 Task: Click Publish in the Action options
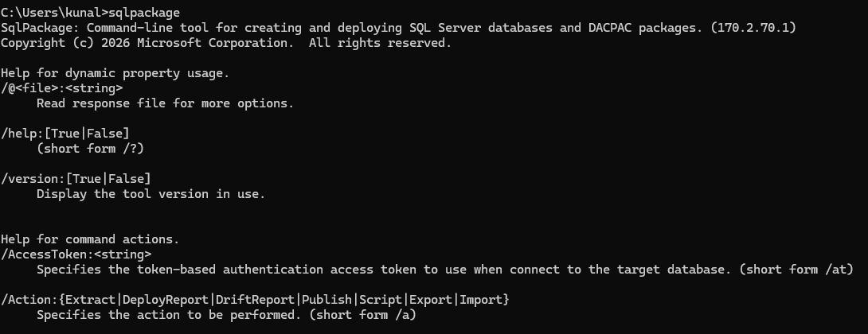pyautogui.click(x=326, y=300)
